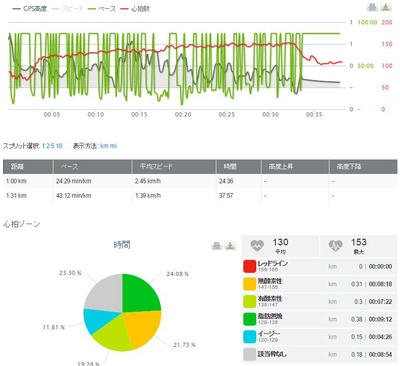Select the 1.00 km split row
The height and width of the screenshot is (366, 400).
tap(200, 181)
